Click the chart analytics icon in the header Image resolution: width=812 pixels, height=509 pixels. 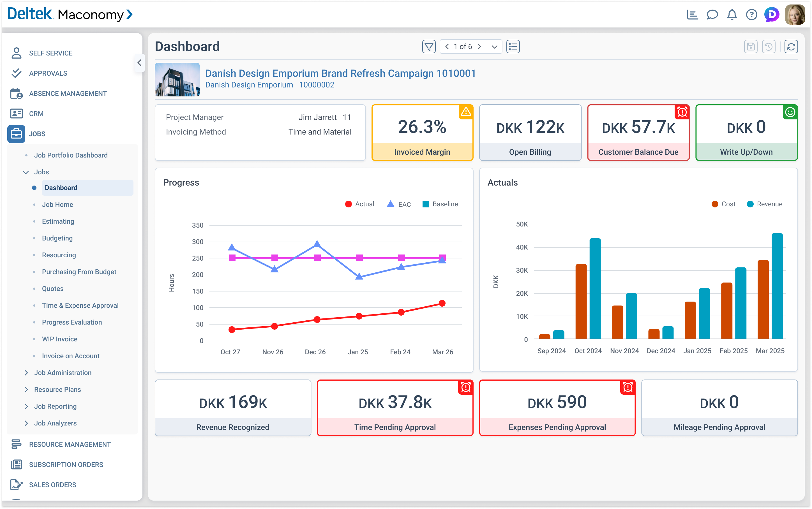(x=693, y=15)
